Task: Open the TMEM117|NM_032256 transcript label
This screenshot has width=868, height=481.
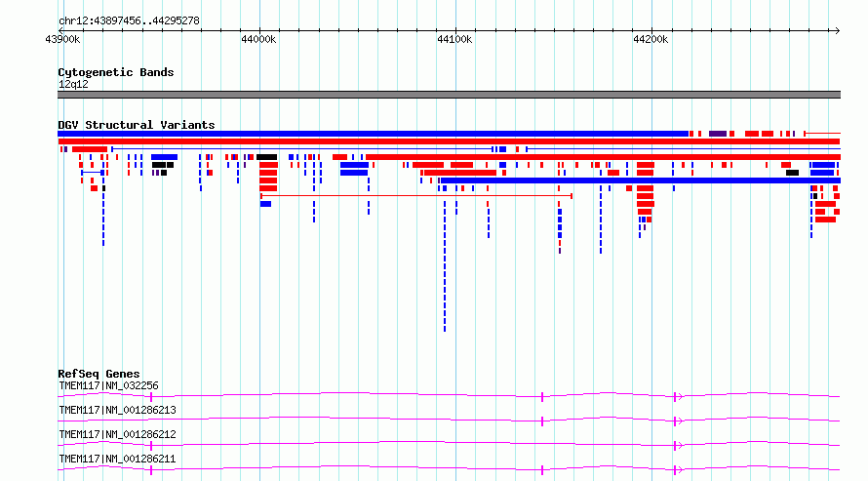Action: [108, 385]
